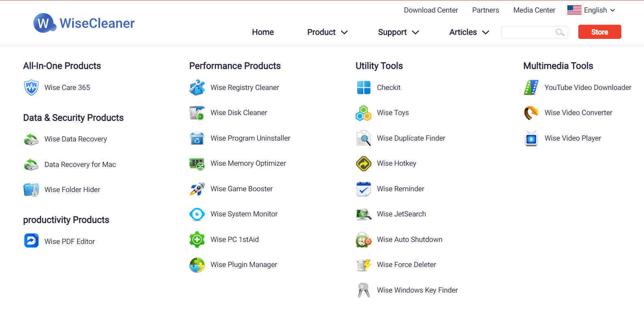Open the Wise Force Deleter link

click(407, 265)
